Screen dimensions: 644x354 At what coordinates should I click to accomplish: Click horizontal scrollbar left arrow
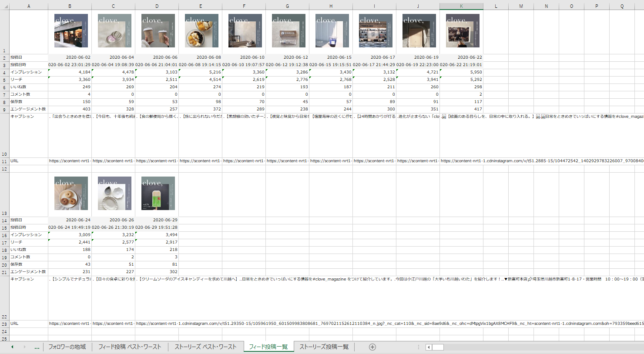(429, 347)
